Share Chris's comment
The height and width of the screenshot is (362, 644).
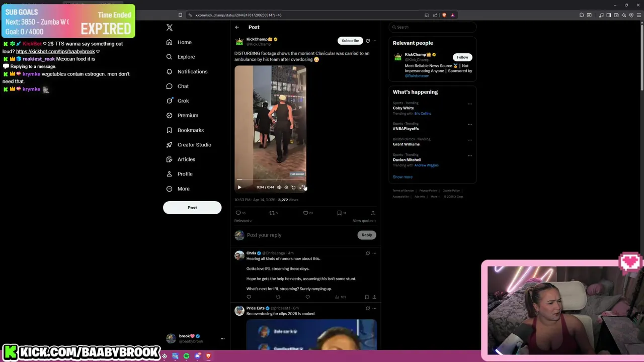point(374,297)
